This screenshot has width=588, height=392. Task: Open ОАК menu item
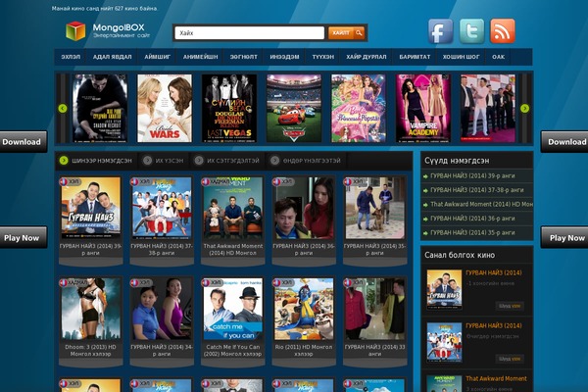[x=498, y=57]
